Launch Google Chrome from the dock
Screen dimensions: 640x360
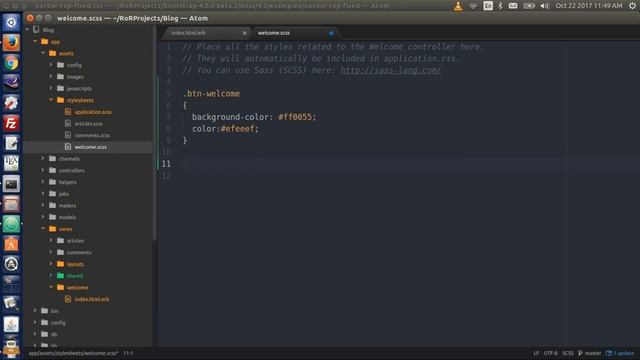coord(11,62)
